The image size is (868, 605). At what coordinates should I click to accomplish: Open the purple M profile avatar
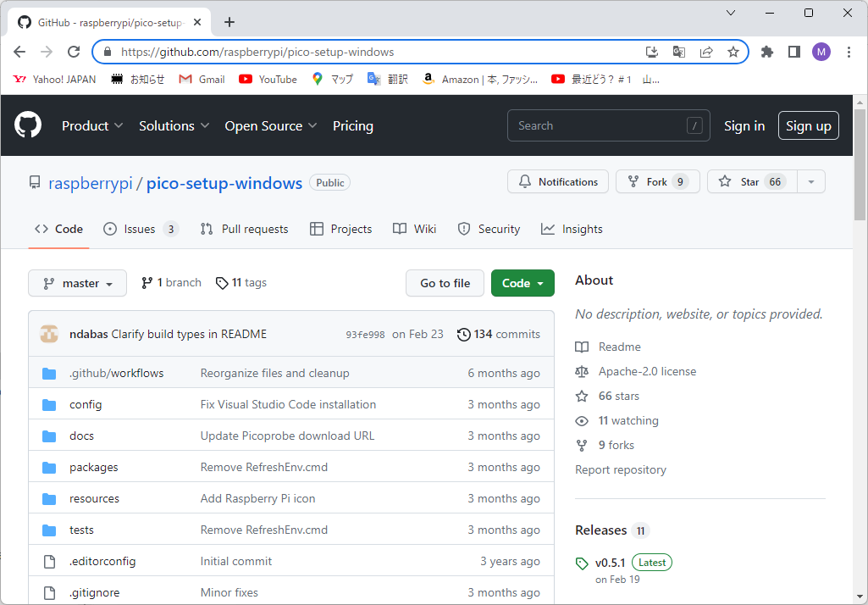(x=821, y=52)
